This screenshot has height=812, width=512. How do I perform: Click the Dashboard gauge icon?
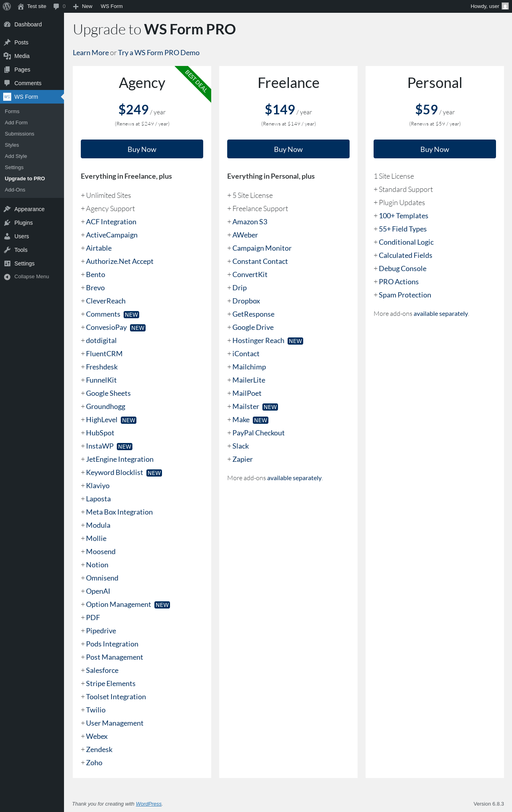7,24
